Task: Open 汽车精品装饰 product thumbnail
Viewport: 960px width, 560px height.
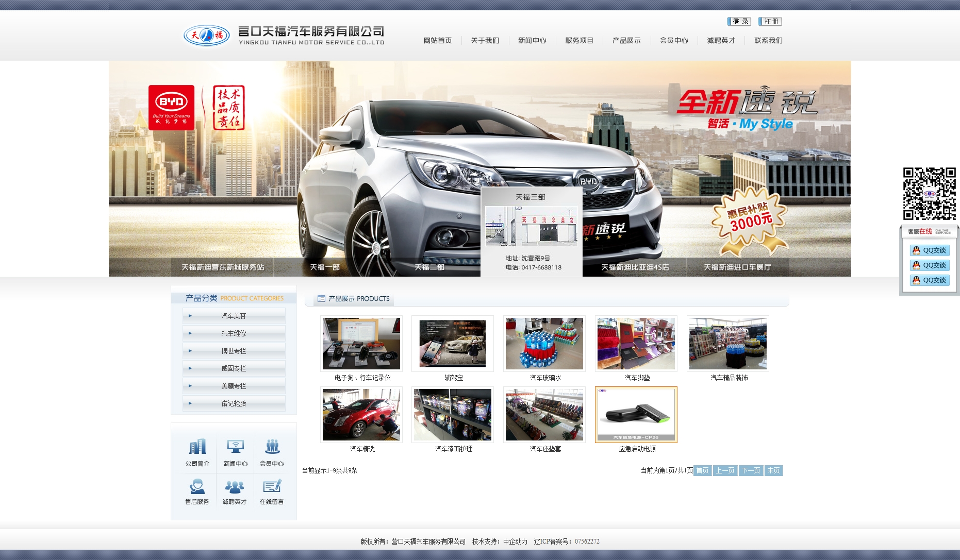Action: coord(728,344)
